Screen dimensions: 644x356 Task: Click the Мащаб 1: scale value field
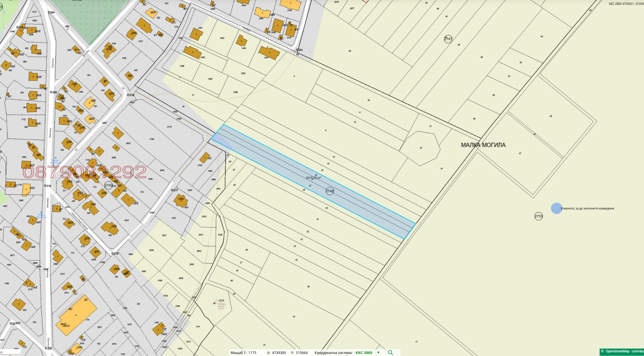pos(252,353)
